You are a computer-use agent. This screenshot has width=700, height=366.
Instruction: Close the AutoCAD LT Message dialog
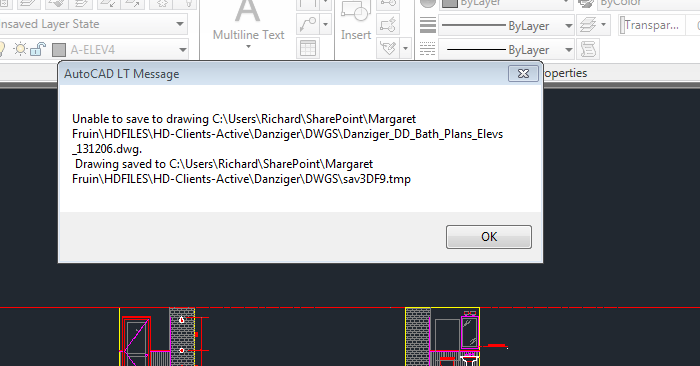523,74
